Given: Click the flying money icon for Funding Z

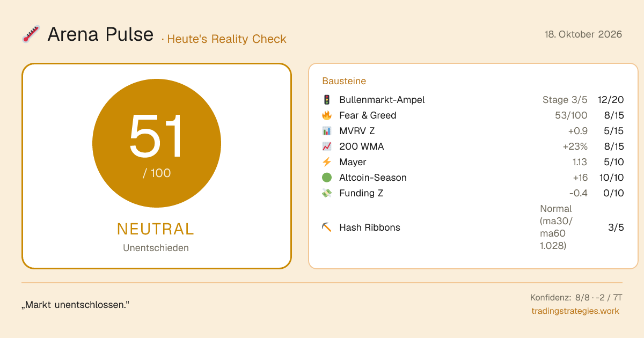Looking at the screenshot, I should point(326,193).
